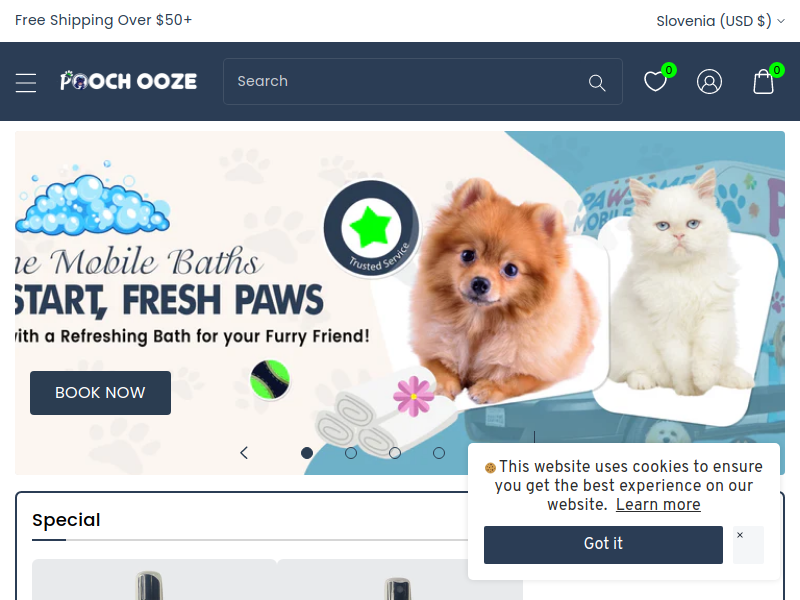Focus the Search input field
800x600 pixels.
coord(408,82)
